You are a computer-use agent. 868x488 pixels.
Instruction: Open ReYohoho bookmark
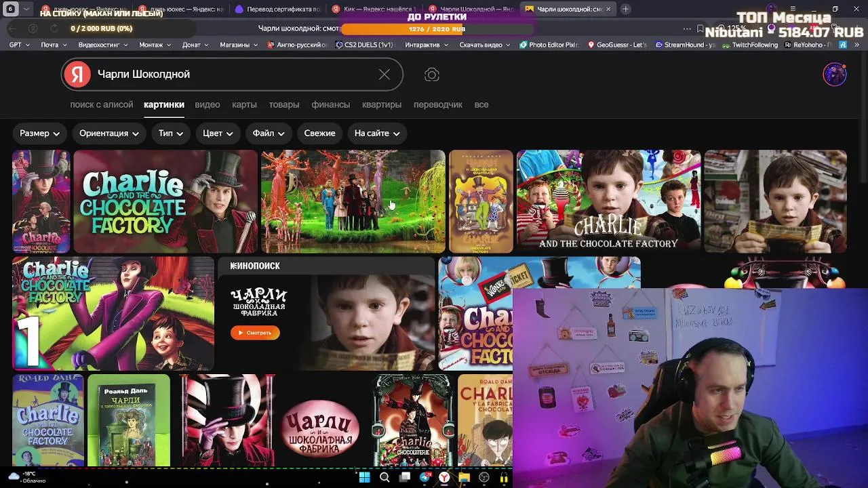808,45
